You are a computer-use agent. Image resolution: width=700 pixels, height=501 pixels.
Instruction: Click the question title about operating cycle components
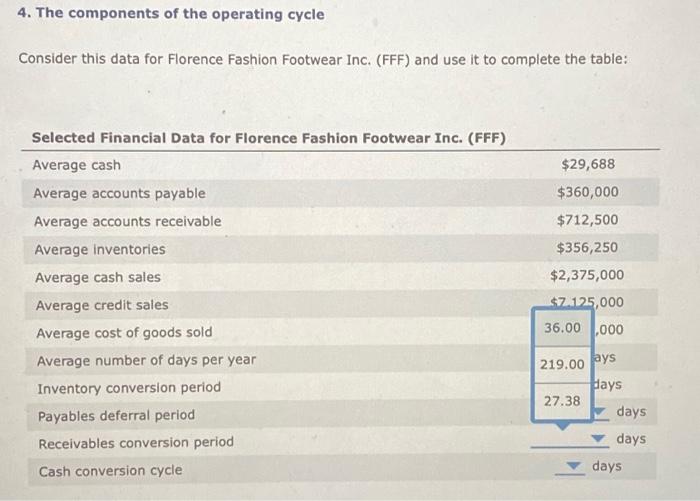pyautogui.click(x=171, y=15)
